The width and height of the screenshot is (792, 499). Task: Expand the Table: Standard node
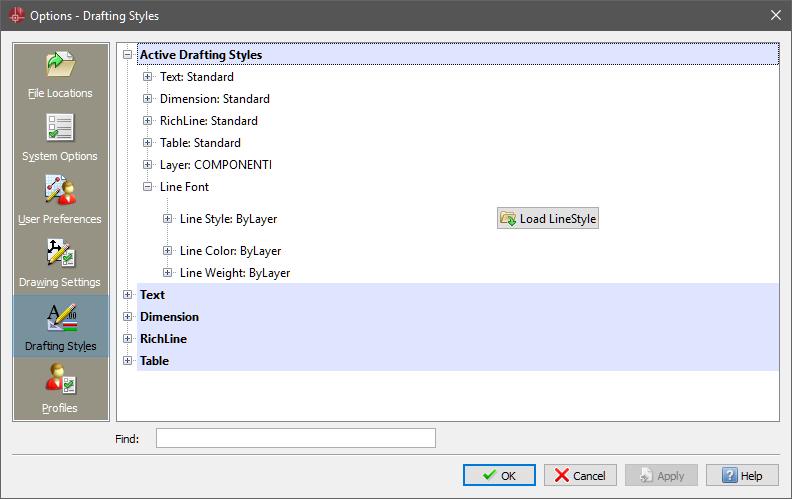click(147, 142)
